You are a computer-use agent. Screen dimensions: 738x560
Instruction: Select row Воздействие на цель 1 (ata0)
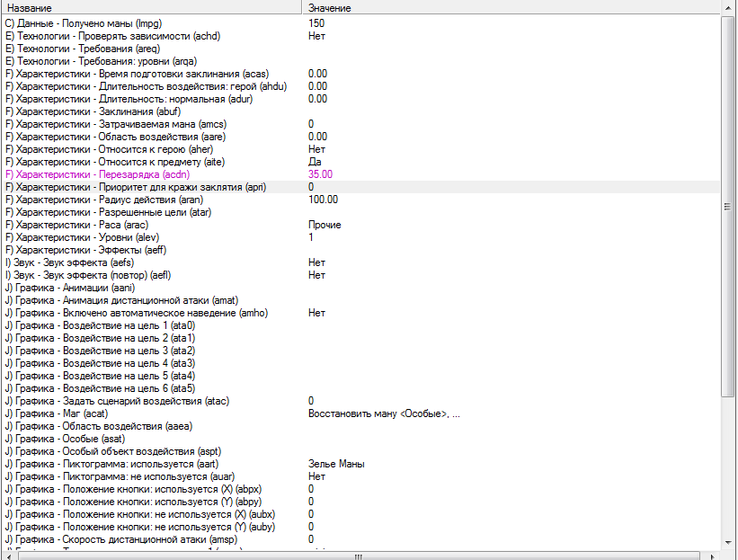(x=361, y=325)
